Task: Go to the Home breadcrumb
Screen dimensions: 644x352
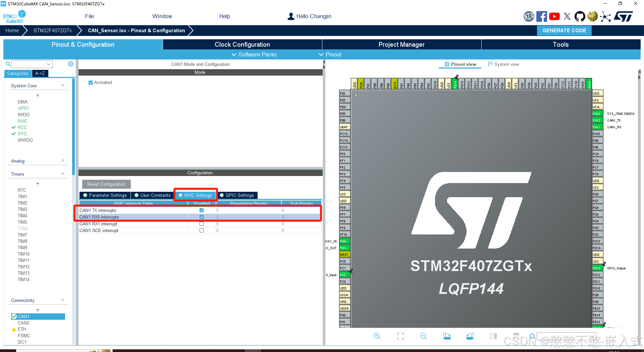Action: pyautogui.click(x=12, y=30)
